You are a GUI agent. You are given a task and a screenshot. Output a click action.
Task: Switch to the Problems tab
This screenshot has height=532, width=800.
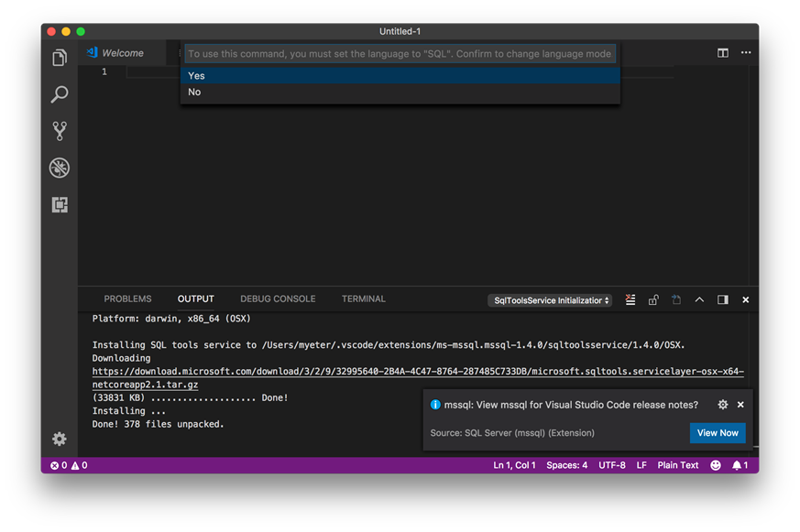[x=127, y=299]
